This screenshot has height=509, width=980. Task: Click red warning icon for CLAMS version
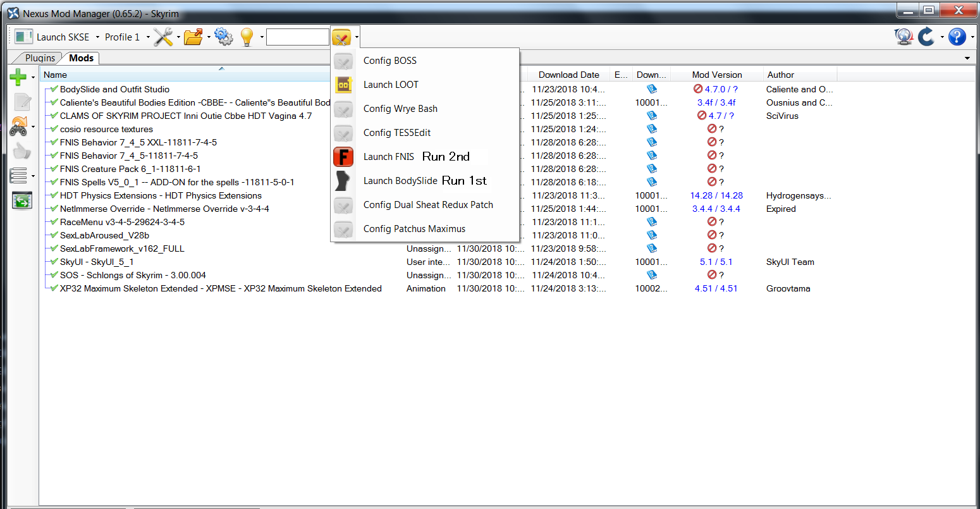[702, 116]
